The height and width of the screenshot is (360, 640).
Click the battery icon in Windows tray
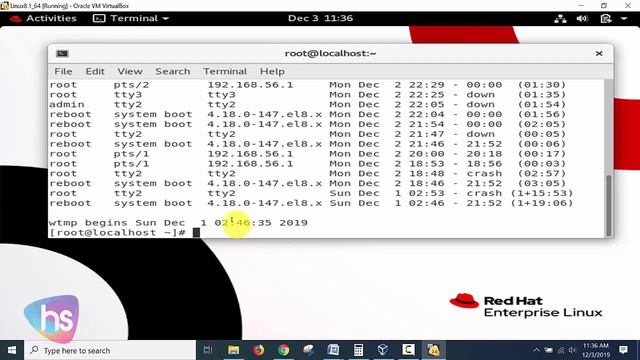pyautogui.click(x=549, y=350)
